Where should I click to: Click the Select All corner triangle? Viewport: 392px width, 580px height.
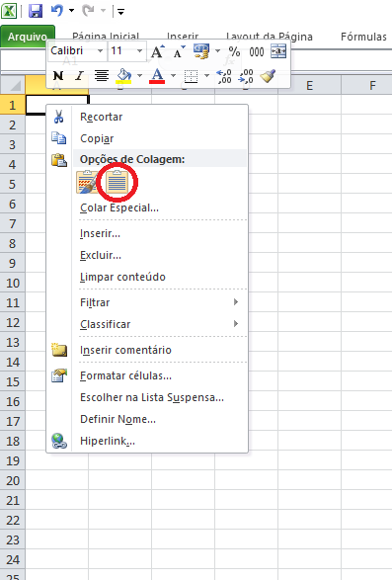13,85
